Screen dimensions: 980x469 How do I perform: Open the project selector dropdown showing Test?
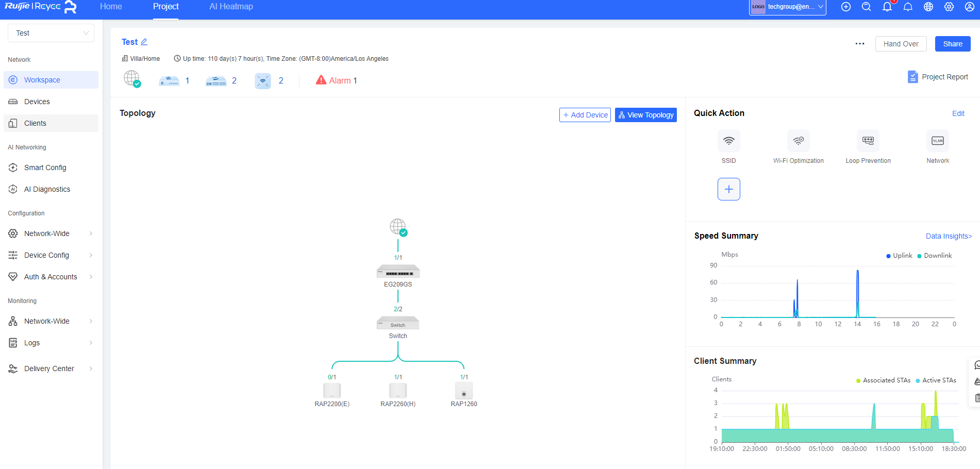tap(51, 32)
